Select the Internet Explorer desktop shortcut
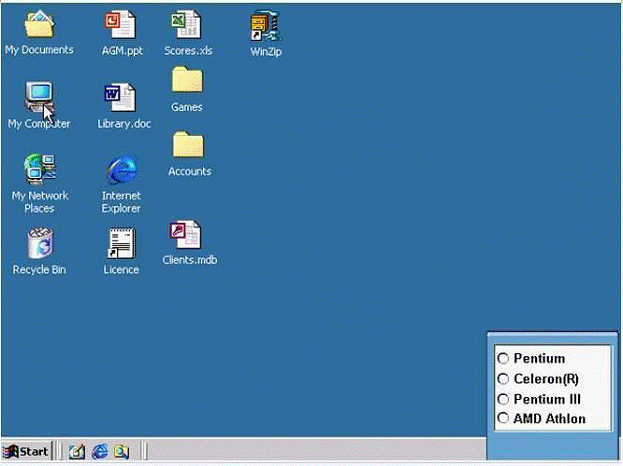Viewport: 623px width, 466px height. 121,170
